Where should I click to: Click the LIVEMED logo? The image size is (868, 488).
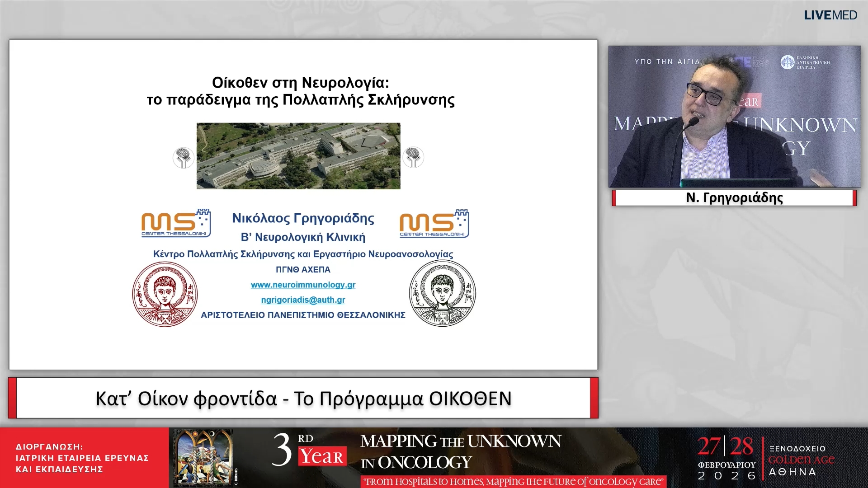tap(830, 15)
